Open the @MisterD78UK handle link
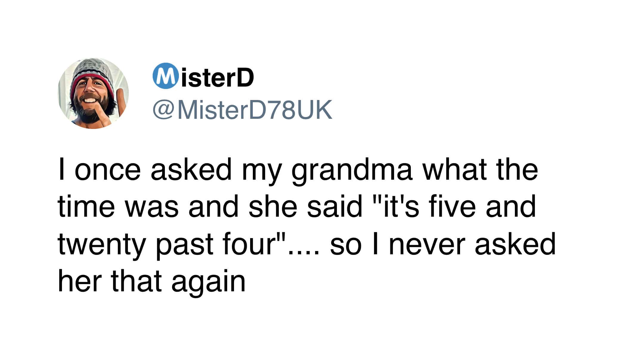This screenshot has width=644, height=357. coord(242,110)
